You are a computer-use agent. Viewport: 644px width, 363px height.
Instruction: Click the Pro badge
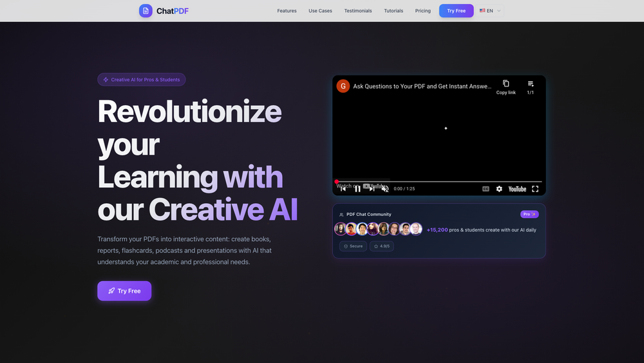[x=529, y=214]
